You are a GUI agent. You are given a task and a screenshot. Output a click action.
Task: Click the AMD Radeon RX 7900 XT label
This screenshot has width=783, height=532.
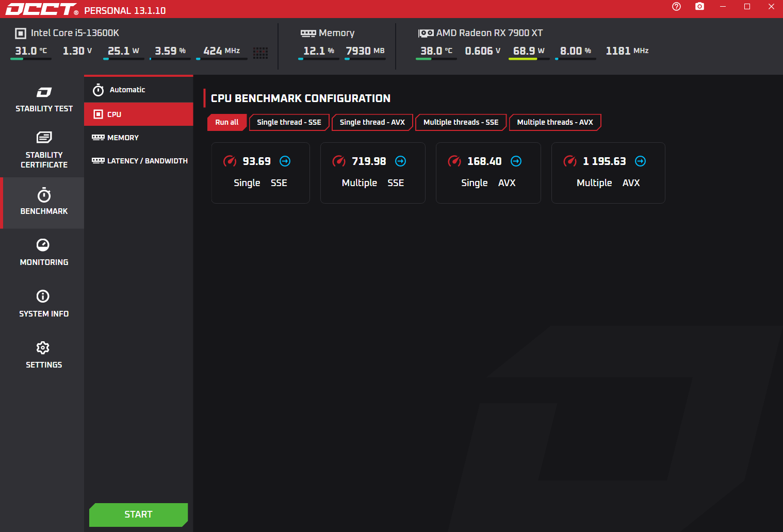490,33
